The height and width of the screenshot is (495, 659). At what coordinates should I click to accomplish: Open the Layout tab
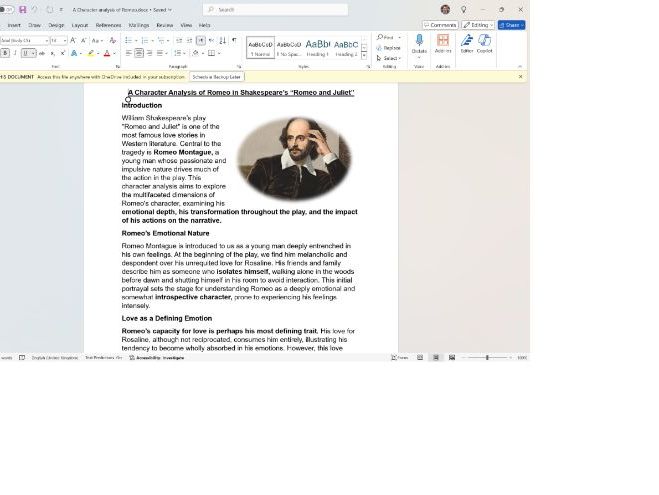tap(80, 25)
